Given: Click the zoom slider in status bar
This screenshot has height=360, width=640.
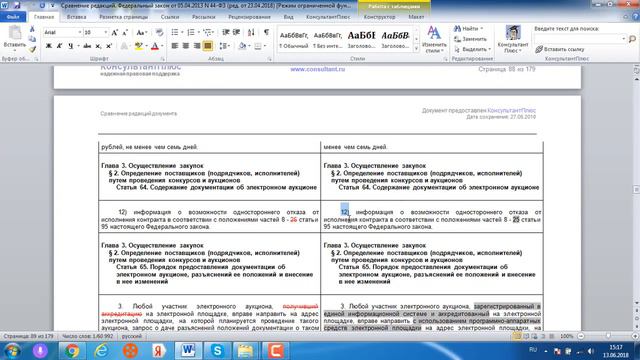Looking at the screenshot, I should click(x=608, y=336).
